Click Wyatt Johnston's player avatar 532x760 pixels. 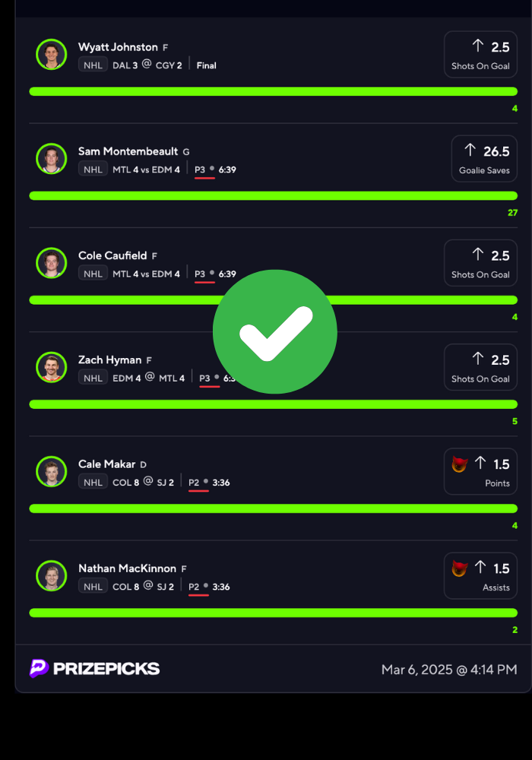coord(52,54)
